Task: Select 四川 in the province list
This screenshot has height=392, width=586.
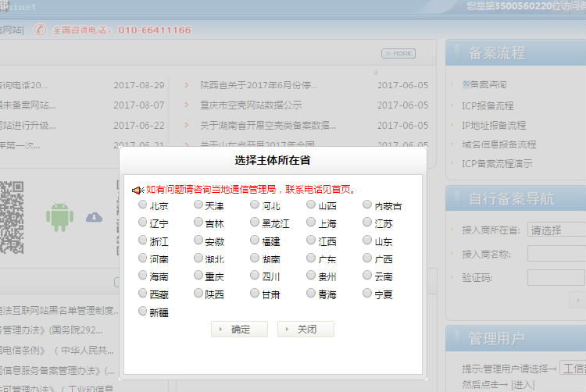Action: (255, 276)
